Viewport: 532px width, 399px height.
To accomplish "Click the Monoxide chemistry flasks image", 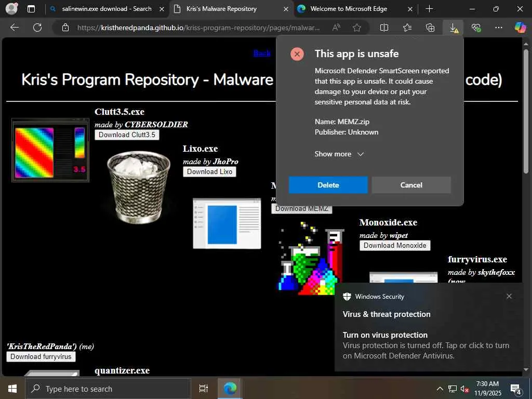I will coord(312,258).
